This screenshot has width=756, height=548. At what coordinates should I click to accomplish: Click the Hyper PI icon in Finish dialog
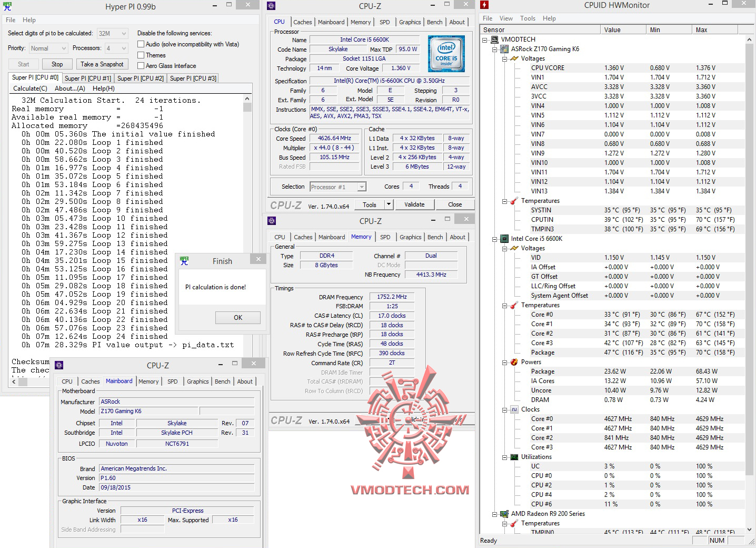[x=184, y=260]
